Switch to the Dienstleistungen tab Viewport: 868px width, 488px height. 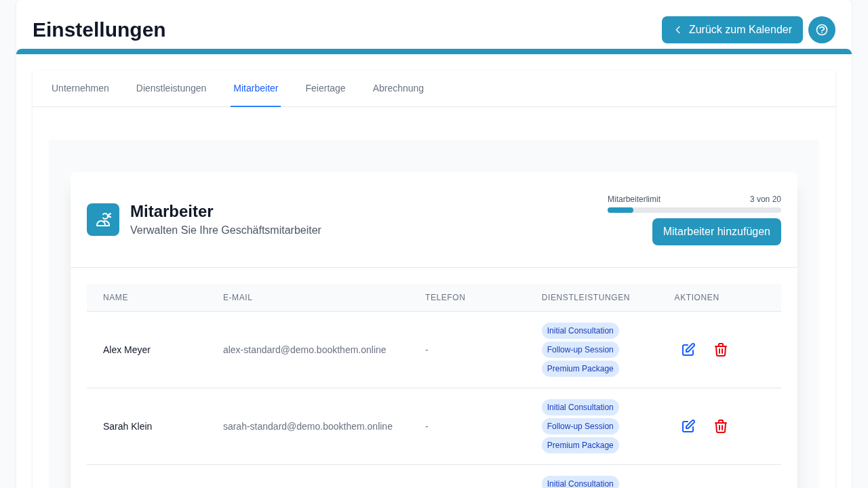pyautogui.click(x=172, y=88)
